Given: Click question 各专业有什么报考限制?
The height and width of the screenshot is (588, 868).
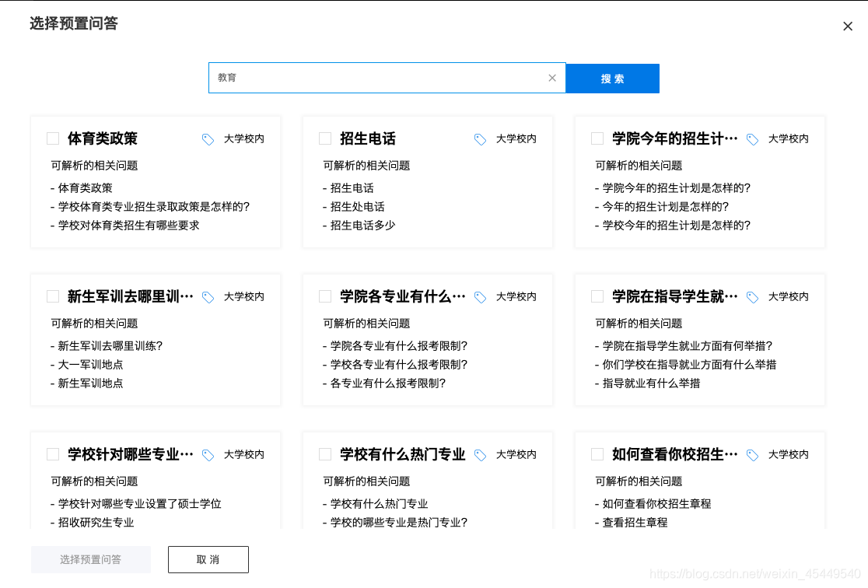Looking at the screenshot, I should (387, 383).
